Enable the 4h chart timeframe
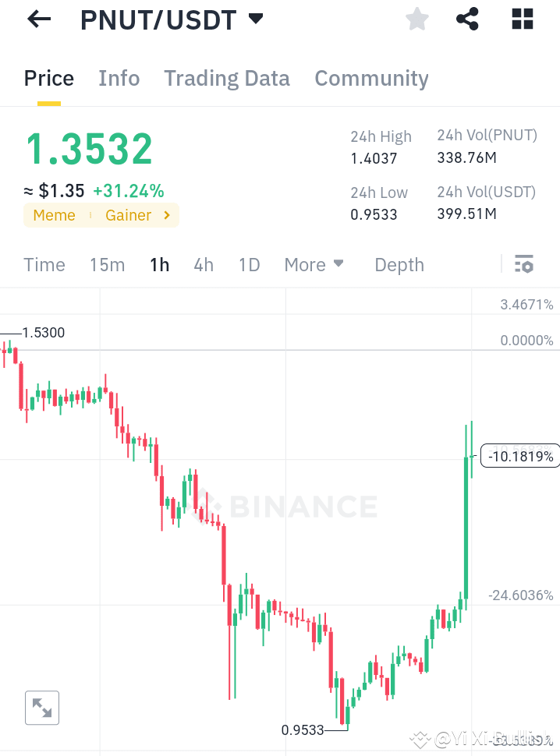The height and width of the screenshot is (756, 560). (x=203, y=264)
